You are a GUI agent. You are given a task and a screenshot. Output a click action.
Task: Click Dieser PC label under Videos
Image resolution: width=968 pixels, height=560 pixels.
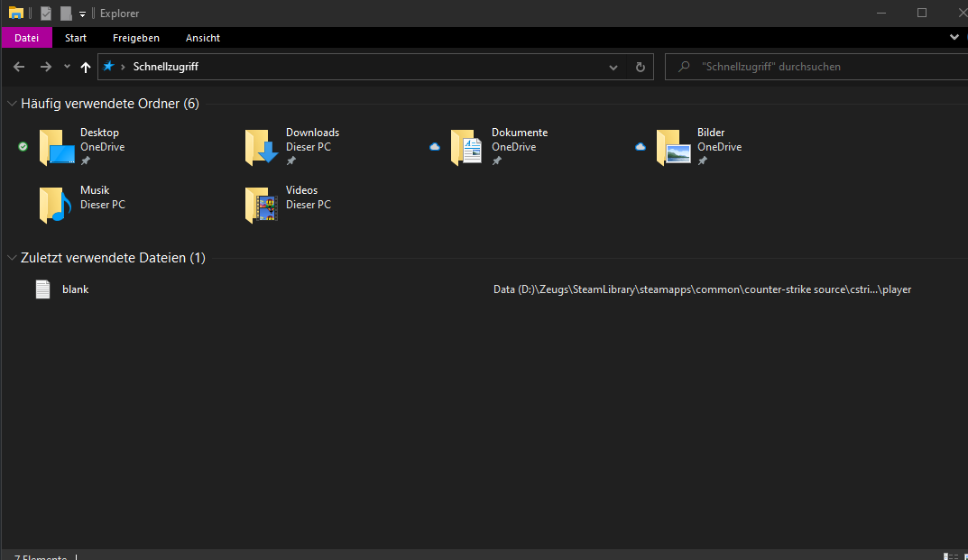point(308,205)
